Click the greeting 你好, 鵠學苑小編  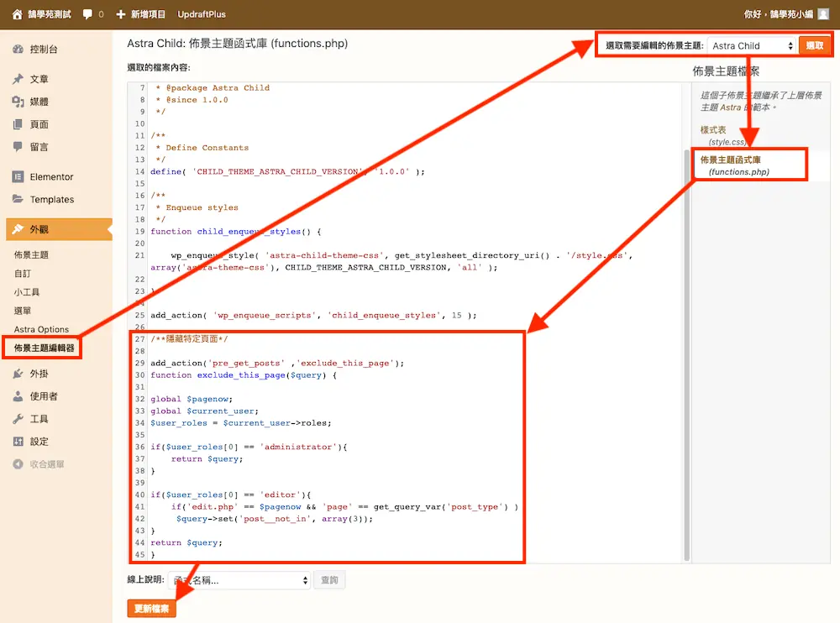[x=779, y=14]
